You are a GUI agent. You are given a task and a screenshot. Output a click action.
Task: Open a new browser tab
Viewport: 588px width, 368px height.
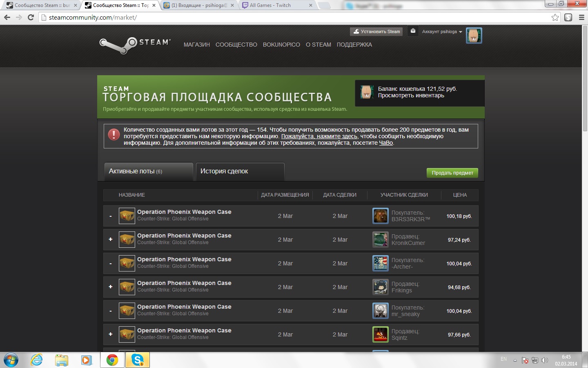pos(324,5)
